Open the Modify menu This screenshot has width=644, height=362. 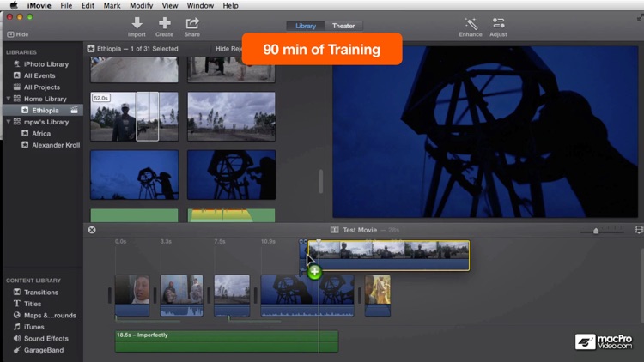coord(142,5)
